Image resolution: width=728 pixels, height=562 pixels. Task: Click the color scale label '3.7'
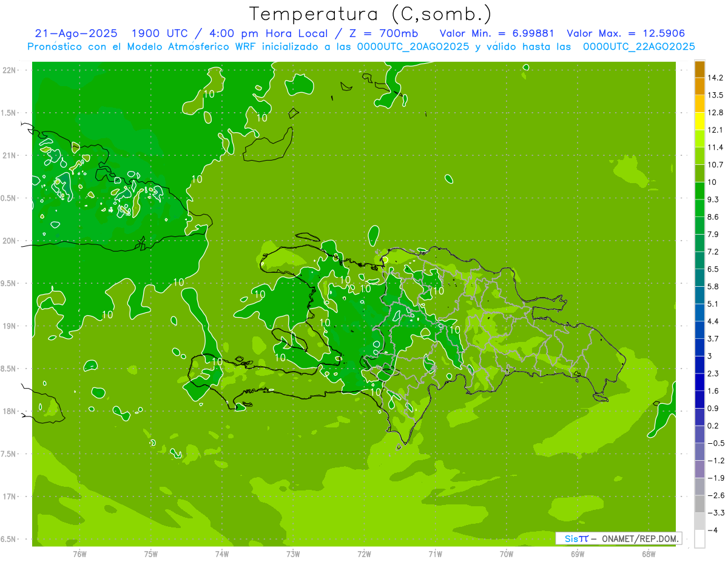tap(713, 338)
